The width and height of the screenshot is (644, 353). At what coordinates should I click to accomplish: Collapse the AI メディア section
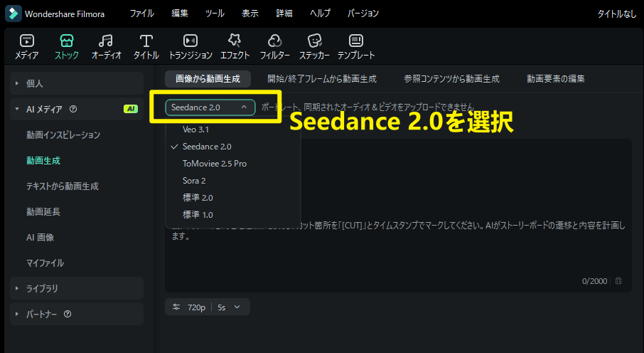[17, 109]
